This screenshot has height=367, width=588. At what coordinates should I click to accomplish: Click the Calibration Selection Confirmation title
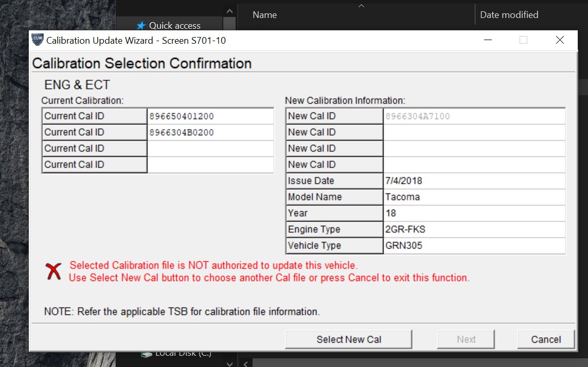pyautogui.click(x=142, y=63)
